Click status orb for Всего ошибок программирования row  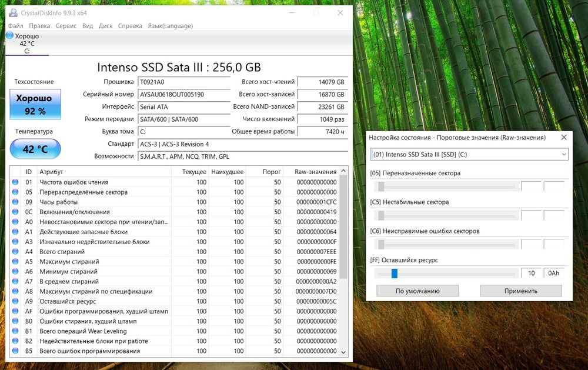(x=15, y=351)
